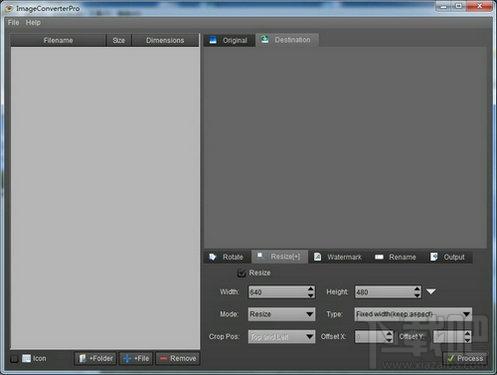Click the Height input field
The height and width of the screenshot is (375, 497).
tap(384, 292)
